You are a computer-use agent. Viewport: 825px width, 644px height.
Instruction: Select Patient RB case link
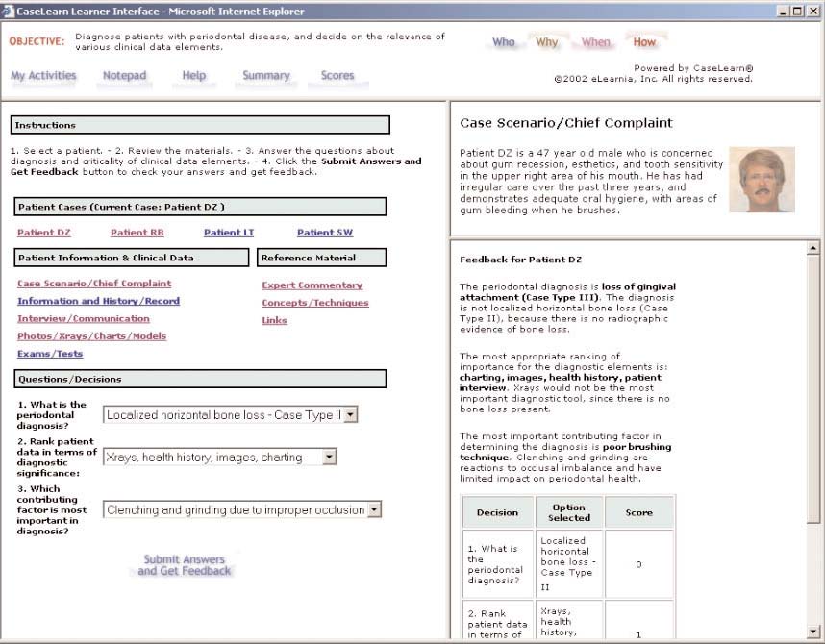(137, 233)
